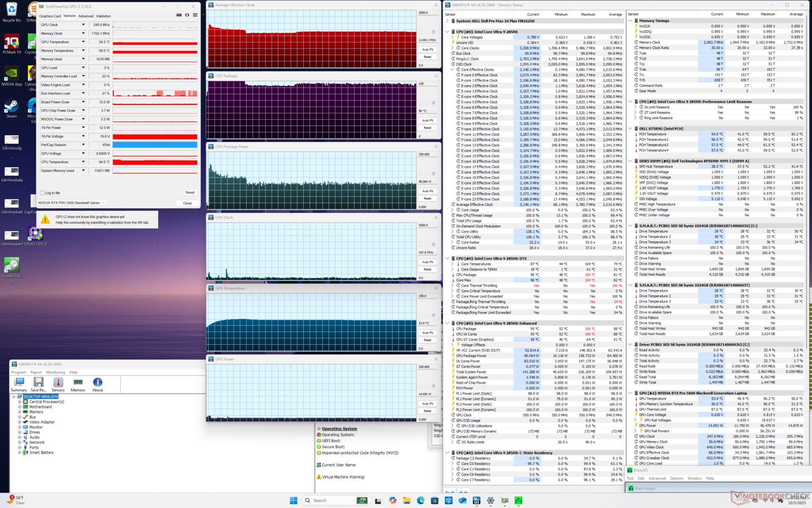Collapse the Core Effective Clocks sensor group
Viewport: 812px width, 508px height.
[452, 70]
